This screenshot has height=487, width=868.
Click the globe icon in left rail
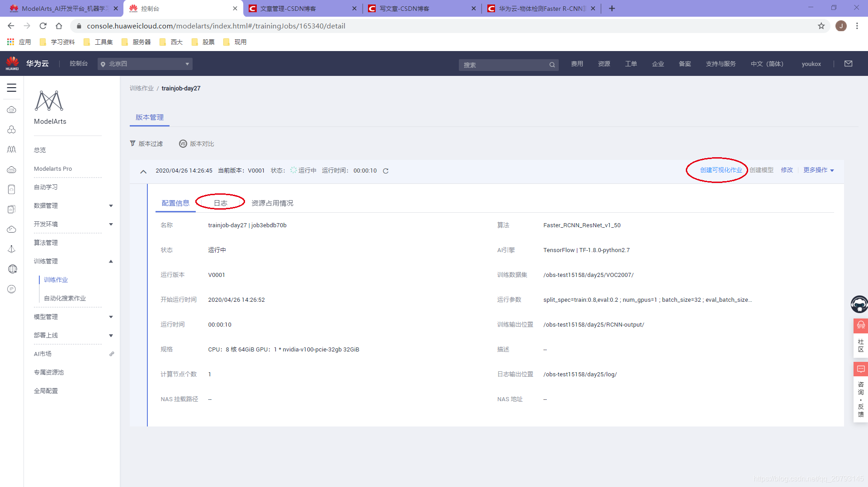point(12,269)
